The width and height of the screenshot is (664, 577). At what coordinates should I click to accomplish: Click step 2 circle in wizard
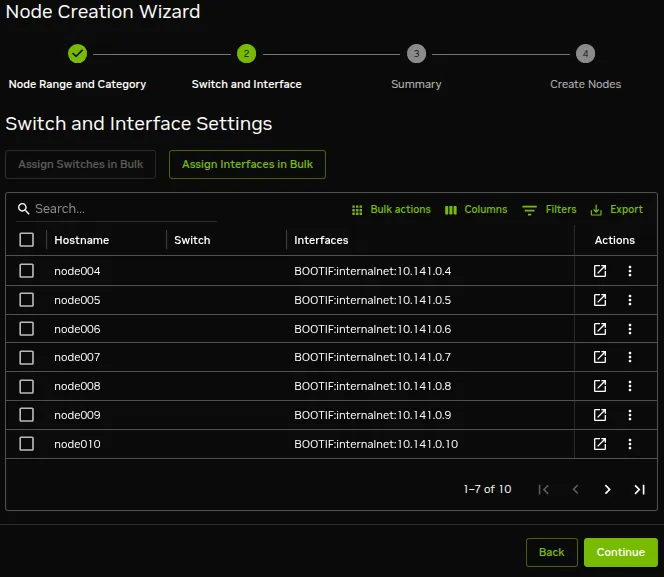(246, 54)
